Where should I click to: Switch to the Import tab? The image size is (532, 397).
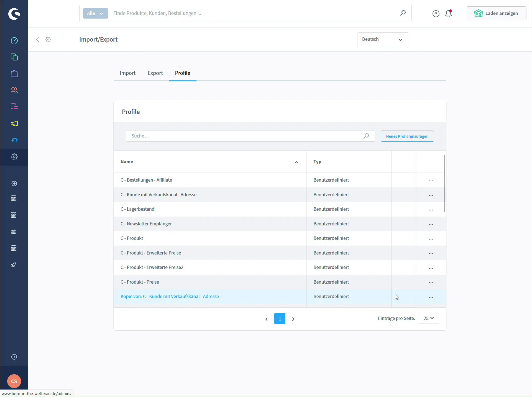click(127, 73)
